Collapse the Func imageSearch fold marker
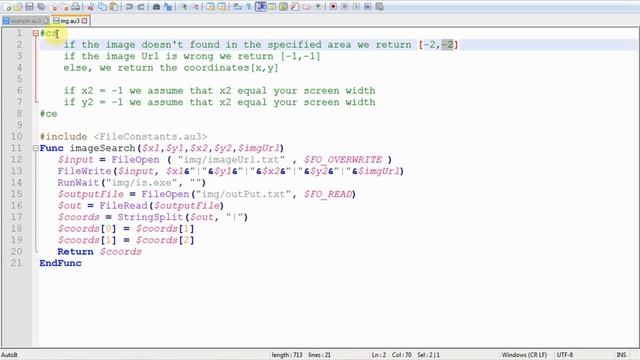 36,148
